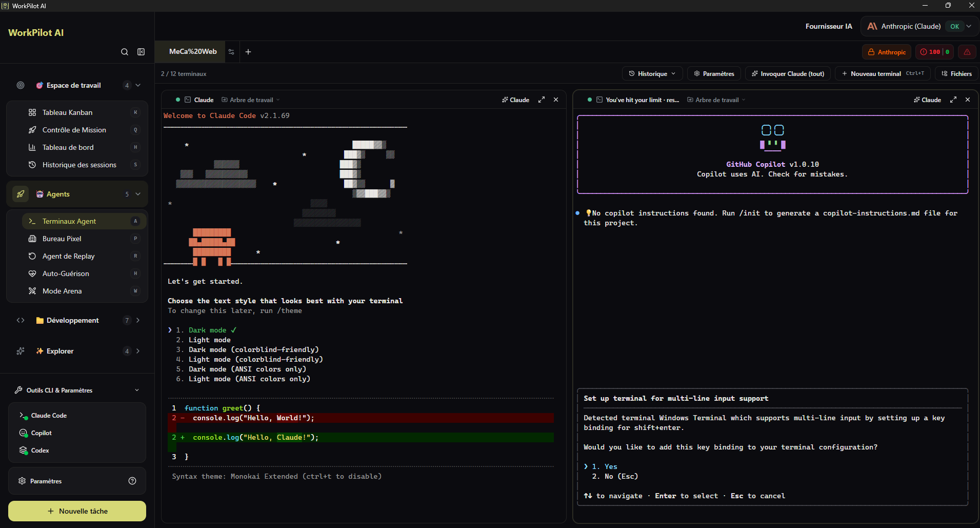
Task: Open Anthropic (Claude) provider dropdown
Action: coord(919,26)
